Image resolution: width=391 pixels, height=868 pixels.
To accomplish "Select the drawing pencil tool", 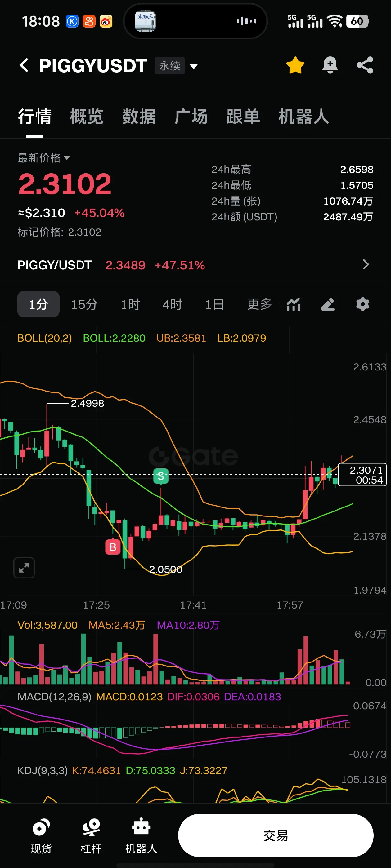I will pyautogui.click(x=328, y=304).
